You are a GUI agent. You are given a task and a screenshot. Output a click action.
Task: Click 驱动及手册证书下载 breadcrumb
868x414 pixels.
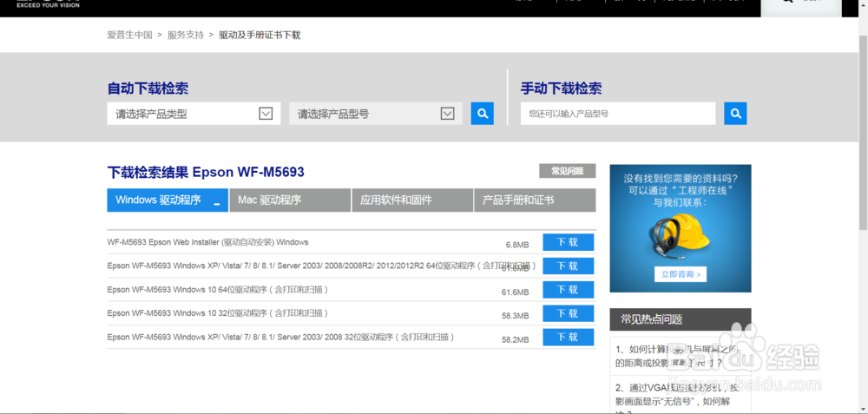coord(260,35)
